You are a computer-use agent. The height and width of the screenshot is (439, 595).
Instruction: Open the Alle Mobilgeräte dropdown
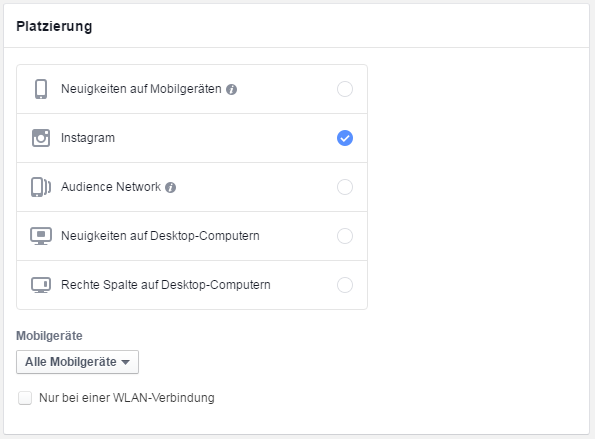77,362
